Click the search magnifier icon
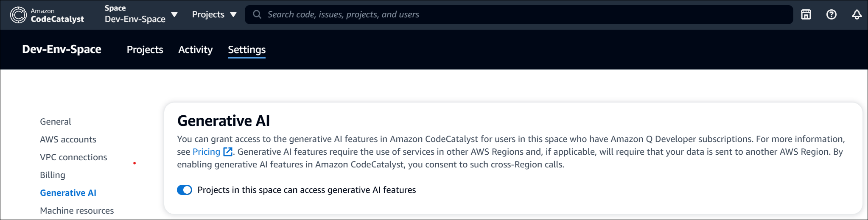This screenshot has width=868, height=220. pos(257,14)
